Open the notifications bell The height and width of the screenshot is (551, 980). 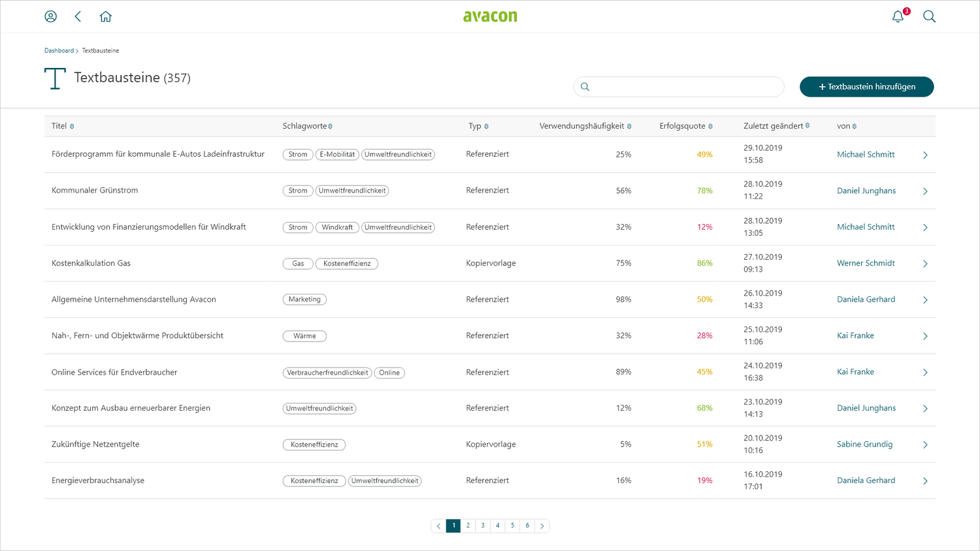coord(898,16)
